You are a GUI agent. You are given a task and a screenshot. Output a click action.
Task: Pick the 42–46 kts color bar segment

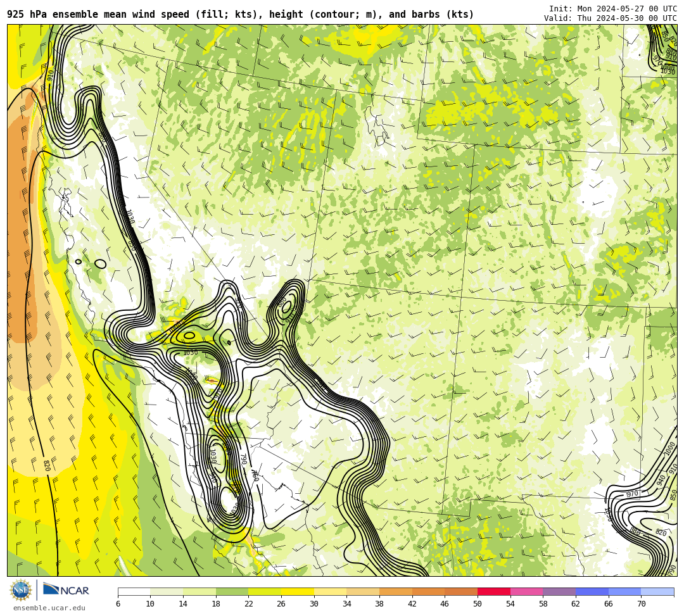point(428,591)
